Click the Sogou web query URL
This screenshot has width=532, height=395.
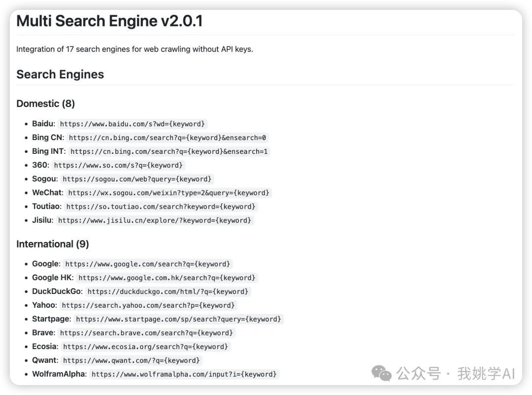coord(137,179)
